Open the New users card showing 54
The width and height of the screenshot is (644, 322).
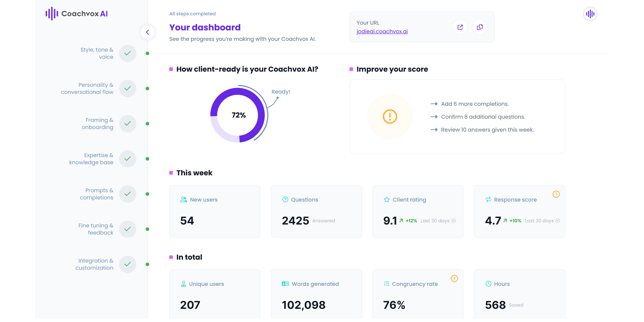(x=215, y=211)
